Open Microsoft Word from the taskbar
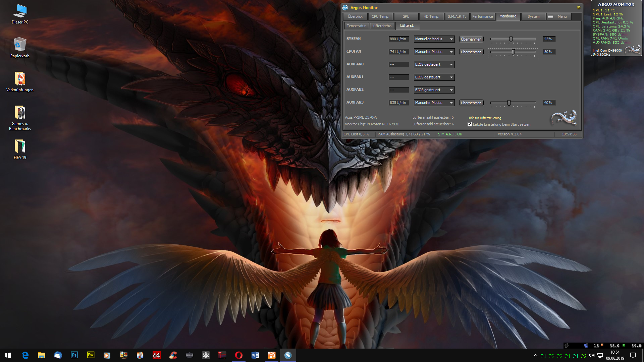 pyautogui.click(x=255, y=355)
